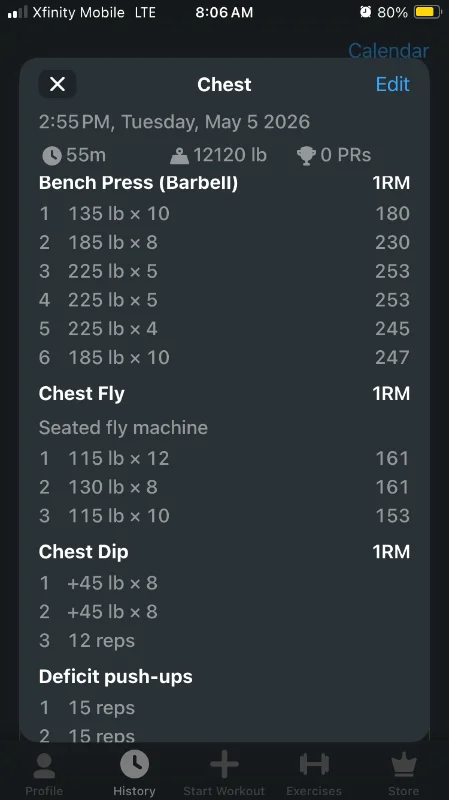The width and height of the screenshot is (449, 800).
Task: Tap the 1RM label beside Chest Fly
Action: pos(391,393)
